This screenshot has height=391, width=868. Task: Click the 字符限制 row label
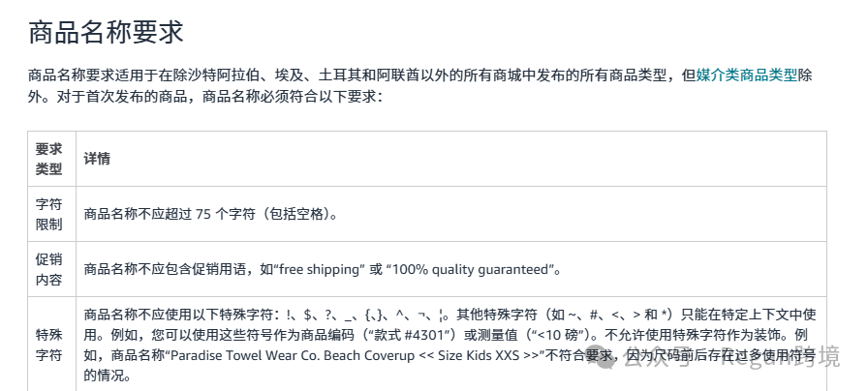(x=48, y=214)
